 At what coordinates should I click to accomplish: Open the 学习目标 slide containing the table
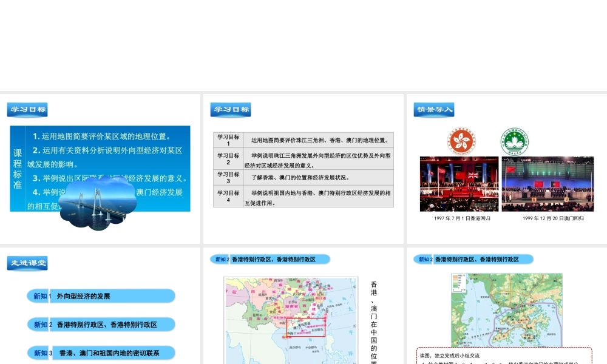click(x=303, y=169)
